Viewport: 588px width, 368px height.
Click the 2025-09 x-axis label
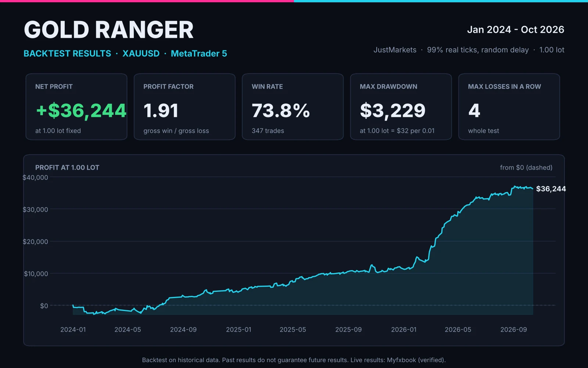click(x=348, y=329)
